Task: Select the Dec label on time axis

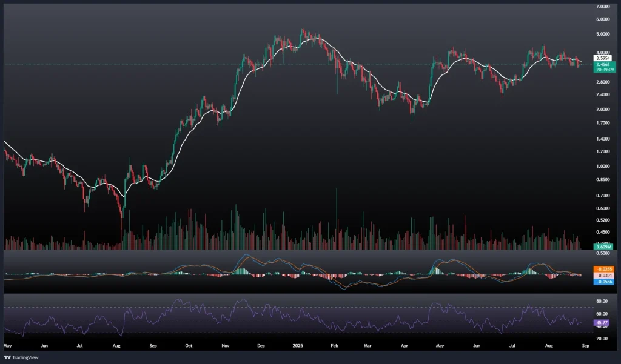Action: pos(261,345)
